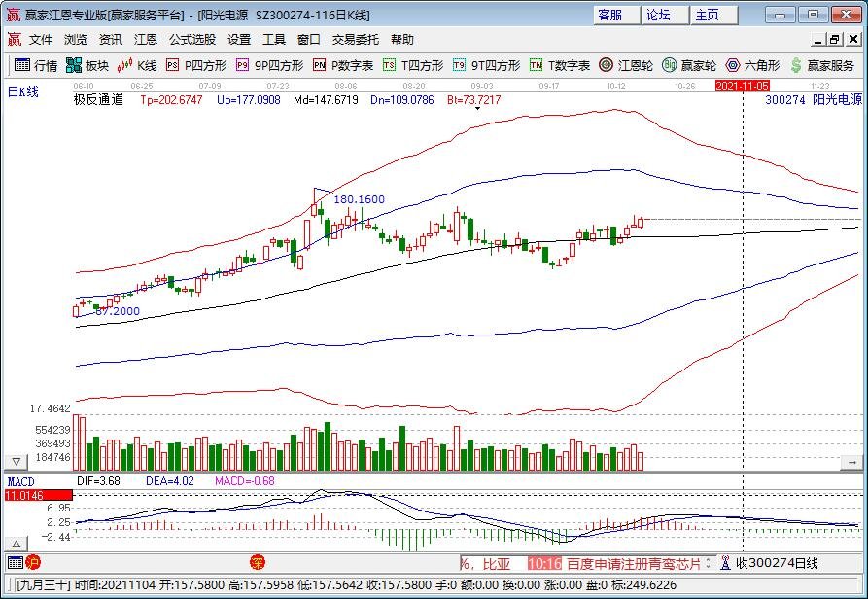The image size is (868, 599).
Task: Select the T四方形 time square tool
Action: point(413,65)
